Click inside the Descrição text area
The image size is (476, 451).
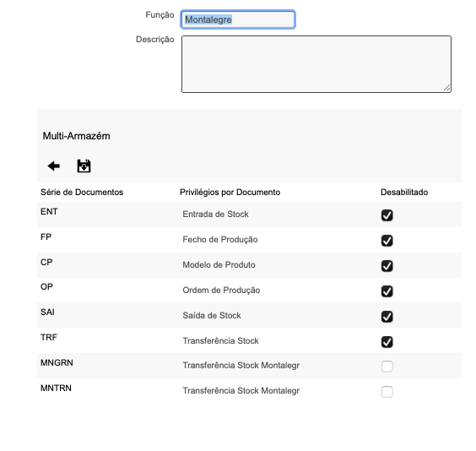pos(316,64)
